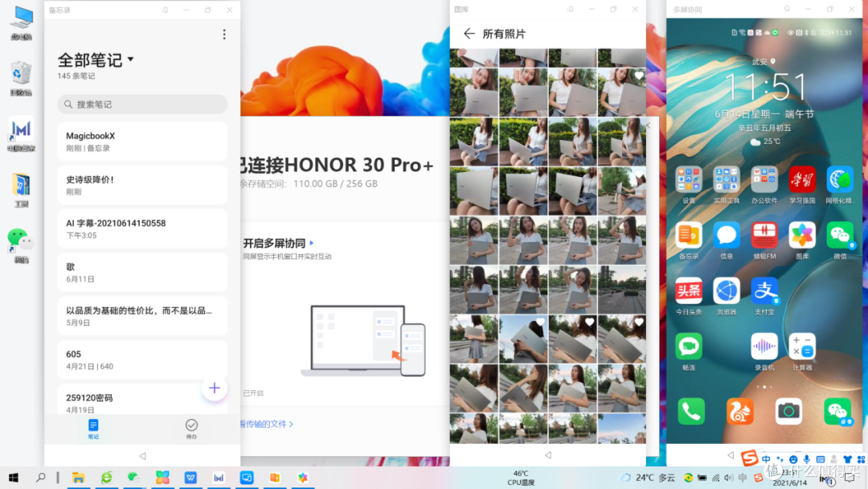Viewport: 868px width, 489px height.
Task: Open File Explorer from taskbar
Action: [x=78, y=478]
